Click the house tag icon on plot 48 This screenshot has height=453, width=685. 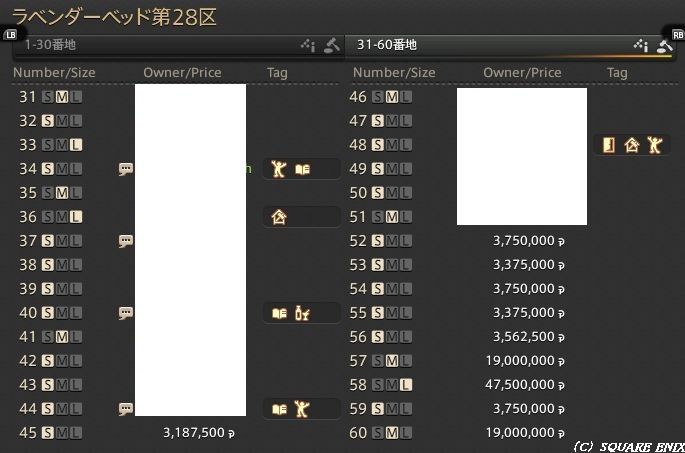[632, 145]
